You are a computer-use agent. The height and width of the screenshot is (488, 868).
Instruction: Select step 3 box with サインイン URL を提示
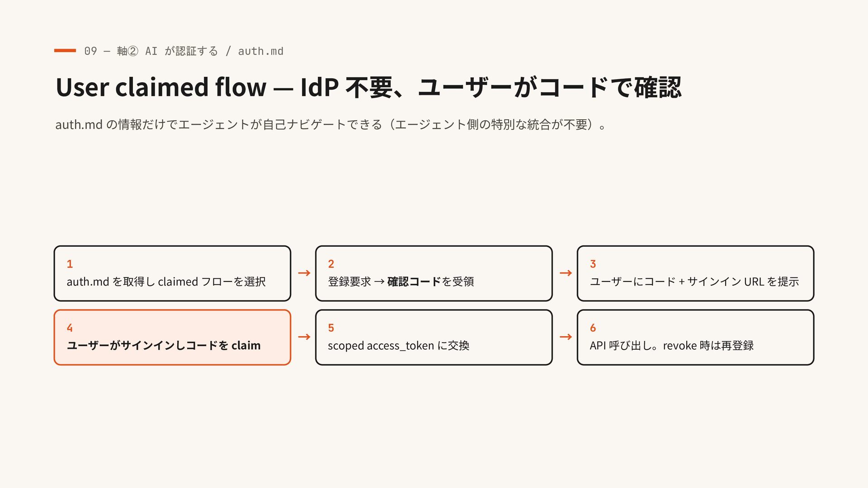pos(695,273)
